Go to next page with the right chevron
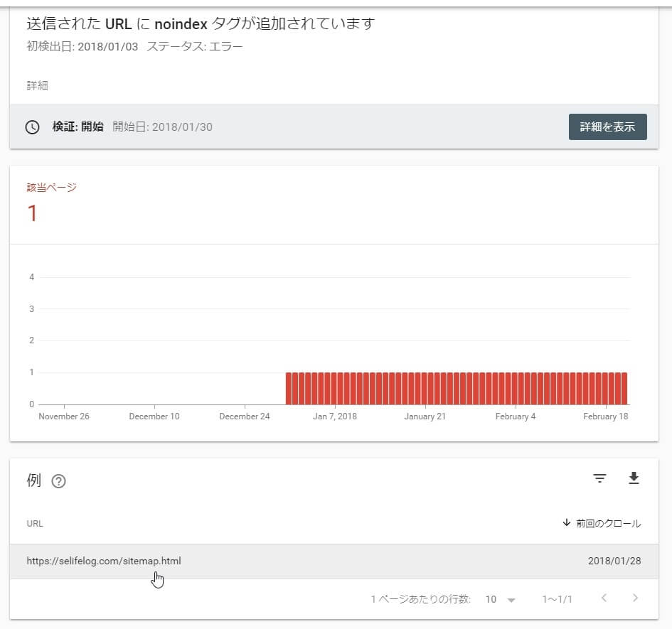This screenshot has width=672, height=629. tap(635, 598)
